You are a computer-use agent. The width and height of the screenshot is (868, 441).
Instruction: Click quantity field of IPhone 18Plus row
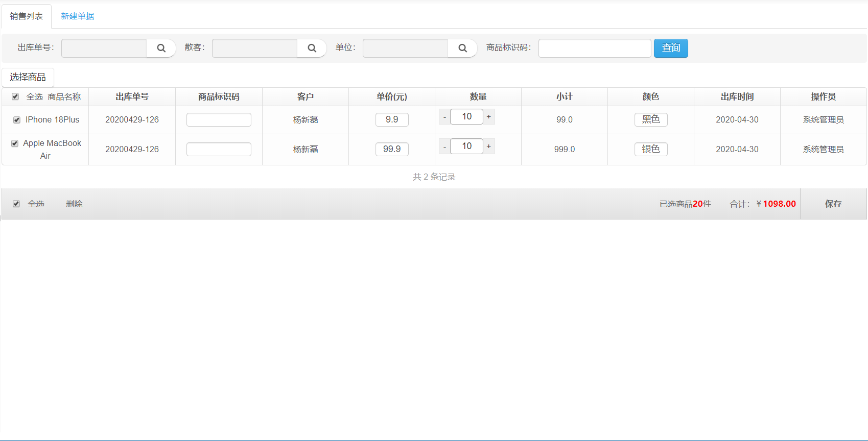point(466,116)
